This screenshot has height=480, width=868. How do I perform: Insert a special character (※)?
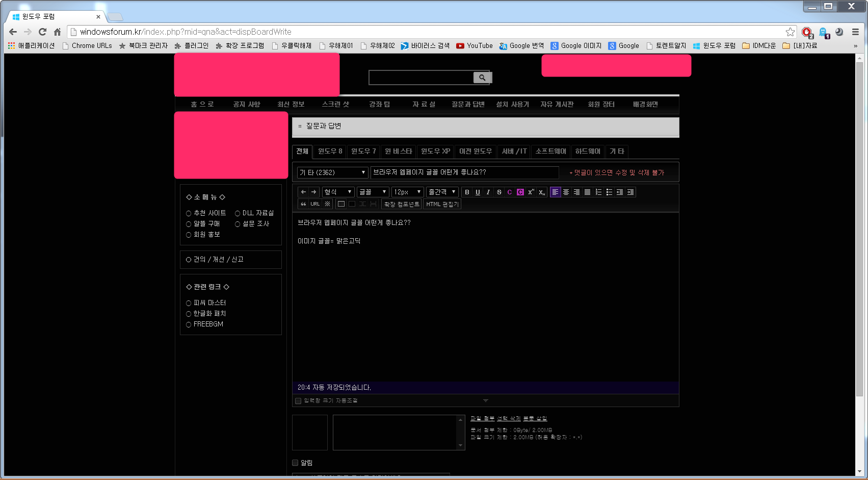[327, 204]
